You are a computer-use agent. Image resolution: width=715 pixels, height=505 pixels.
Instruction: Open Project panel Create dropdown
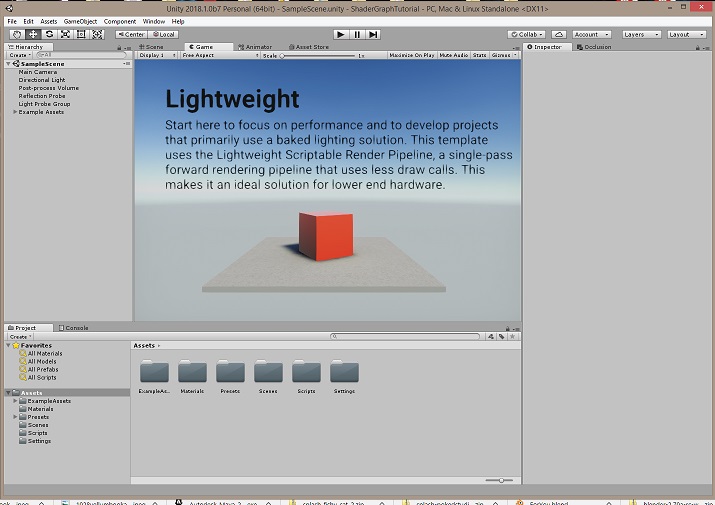[x=20, y=337]
